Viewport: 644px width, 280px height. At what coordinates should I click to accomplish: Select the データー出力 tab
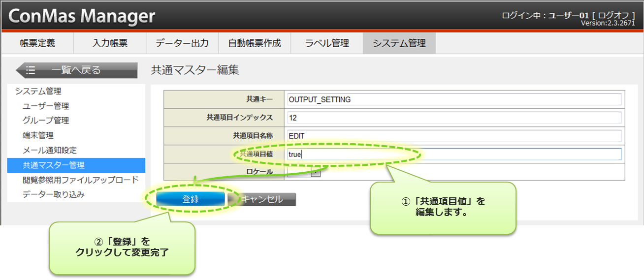tap(182, 43)
